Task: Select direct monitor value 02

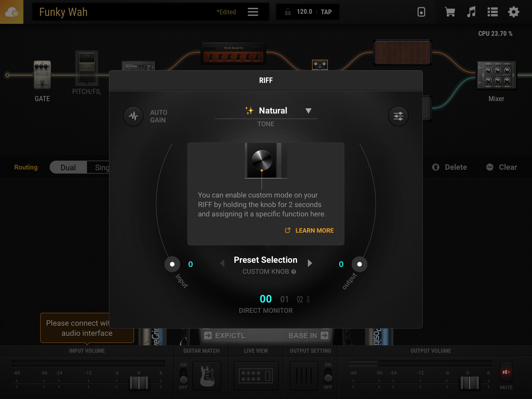Action: (x=300, y=300)
